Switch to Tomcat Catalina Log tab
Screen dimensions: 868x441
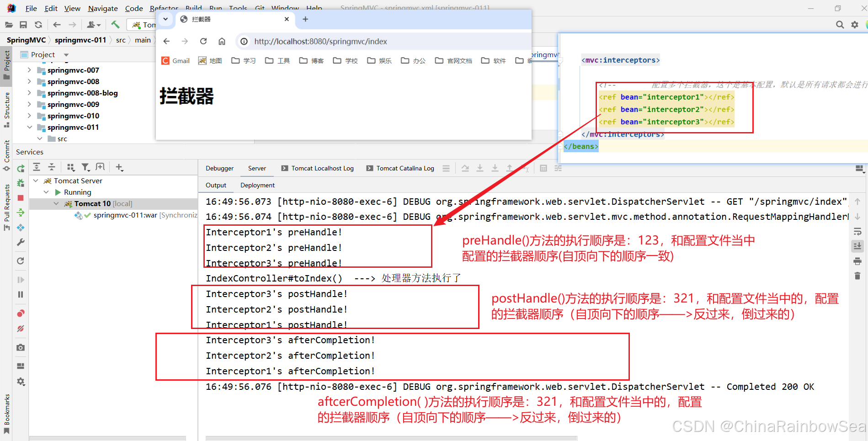[x=400, y=168]
